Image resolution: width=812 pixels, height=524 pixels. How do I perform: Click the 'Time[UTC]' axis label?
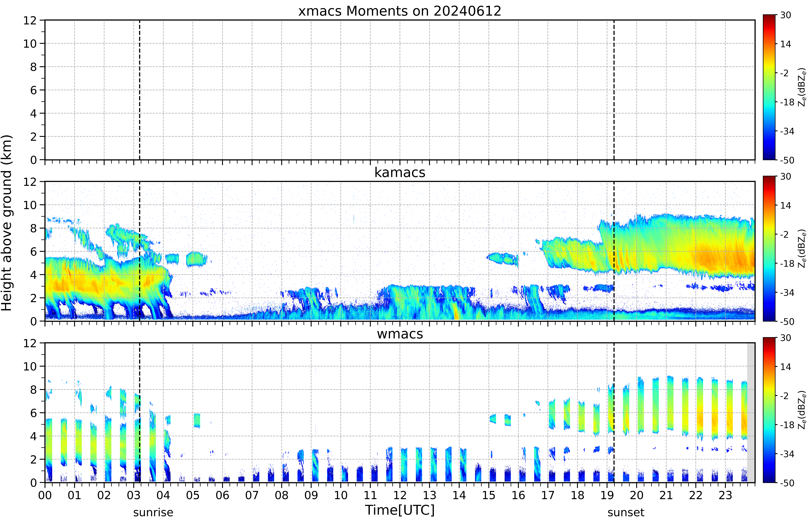[400, 510]
